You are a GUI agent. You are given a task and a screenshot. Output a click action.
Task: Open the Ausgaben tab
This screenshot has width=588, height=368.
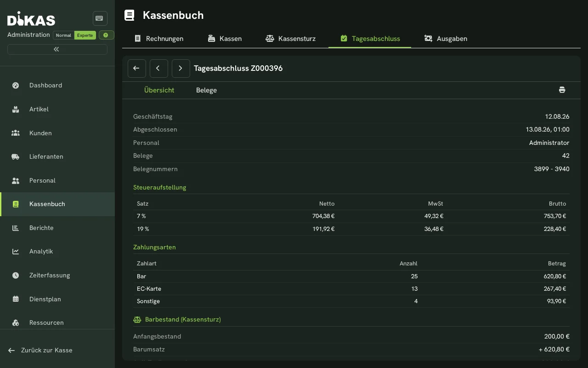click(446, 39)
